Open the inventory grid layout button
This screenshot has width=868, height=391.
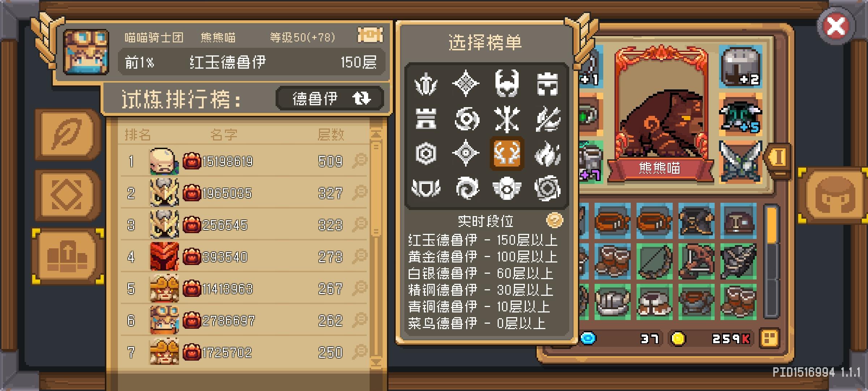tap(769, 339)
